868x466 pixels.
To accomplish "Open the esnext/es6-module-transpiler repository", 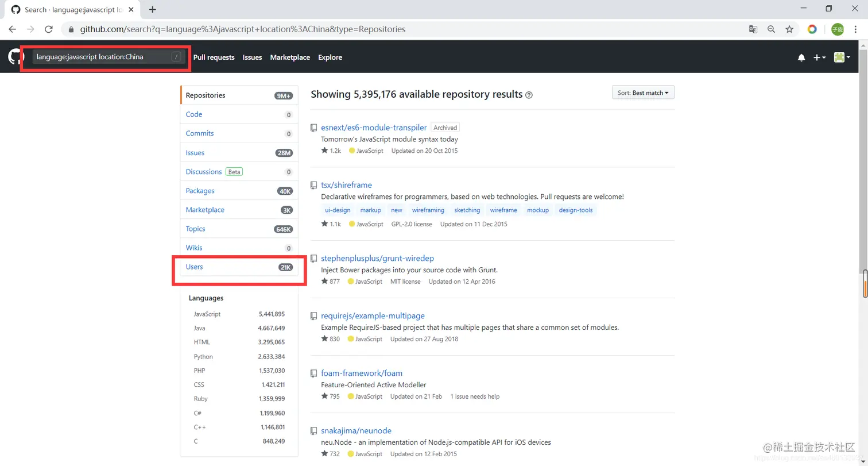I will point(374,128).
